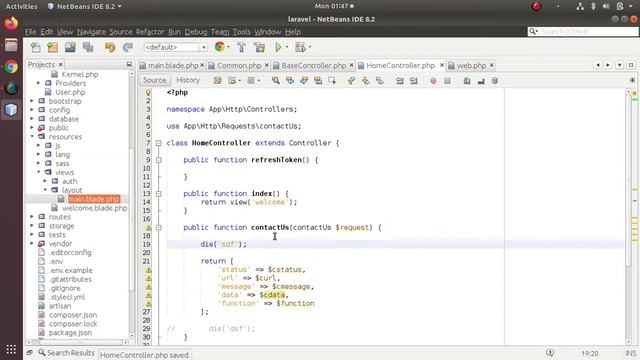Image resolution: width=640 pixels, height=360 pixels.
Task: Open Files manager from the Ubuntu dock
Action: pyautogui.click(x=11, y=45)
